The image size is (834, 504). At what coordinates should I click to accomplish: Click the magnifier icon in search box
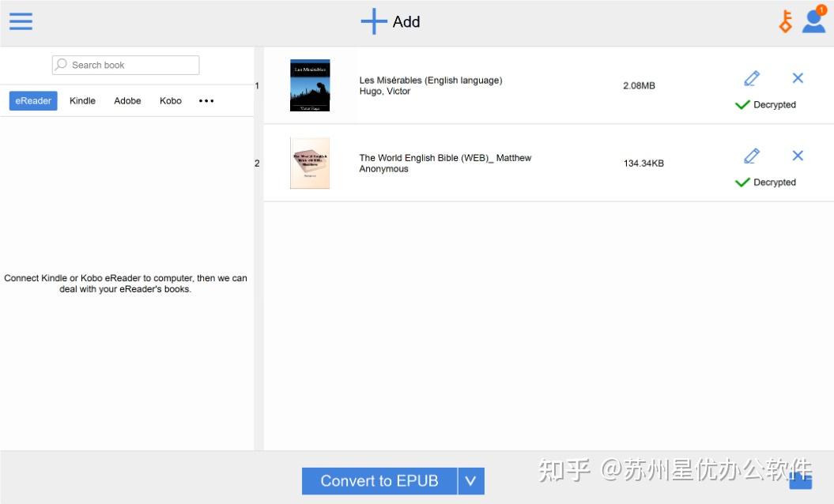coord(61,64)
